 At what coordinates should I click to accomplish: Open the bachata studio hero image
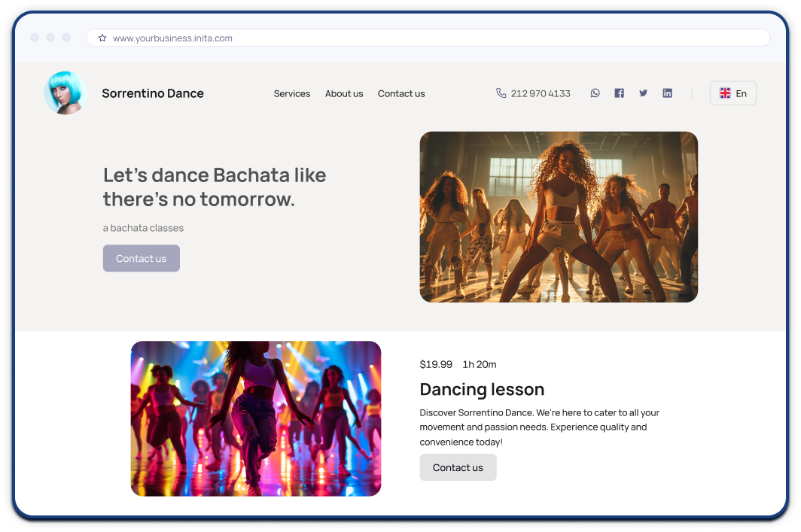pos(559,217)
